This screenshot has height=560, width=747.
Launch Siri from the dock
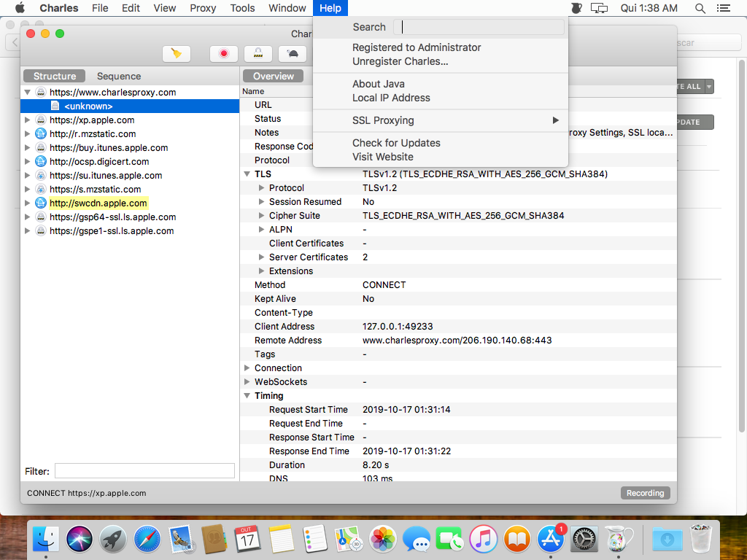[x=80, y=539]
